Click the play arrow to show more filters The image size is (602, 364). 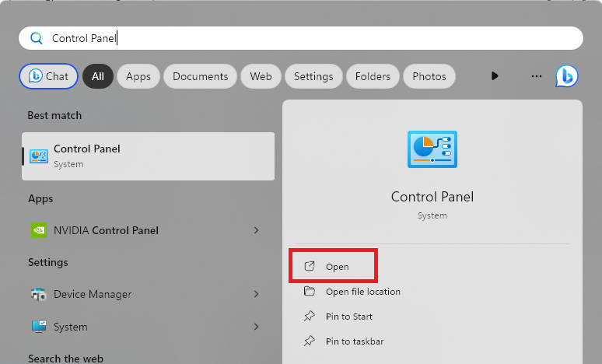pyautogui.click(x=495, y=76)
